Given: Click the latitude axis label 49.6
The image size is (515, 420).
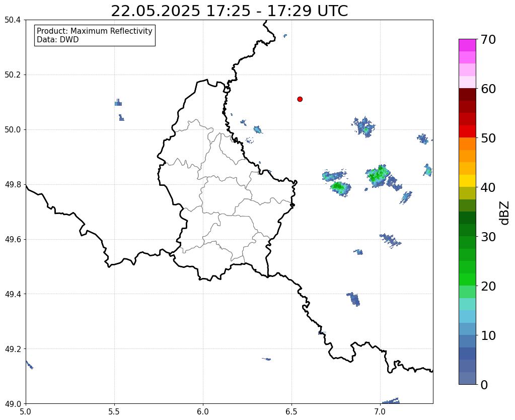Looking at the screenshot, I should pos(13,239).
